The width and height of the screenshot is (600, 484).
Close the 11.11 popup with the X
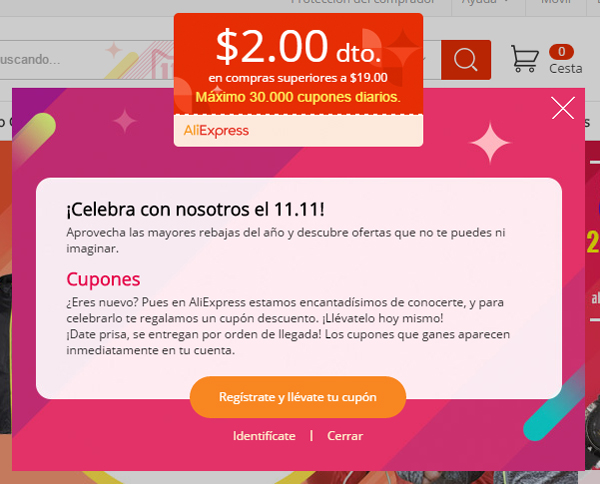(x=563, y=108)
